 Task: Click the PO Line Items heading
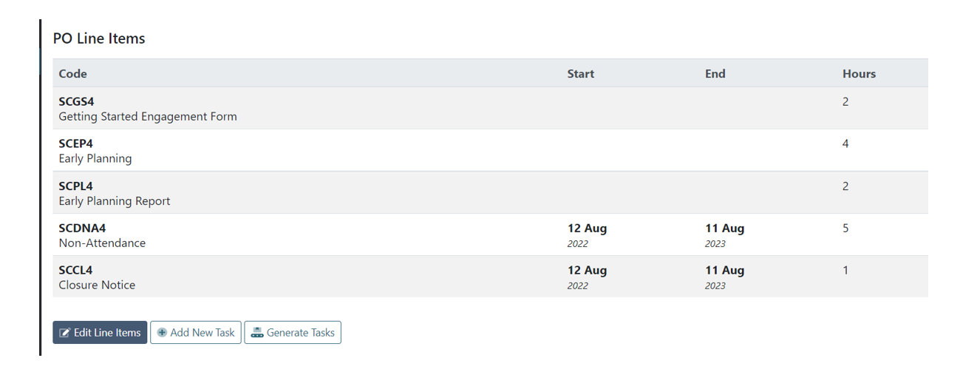(99, 38)
